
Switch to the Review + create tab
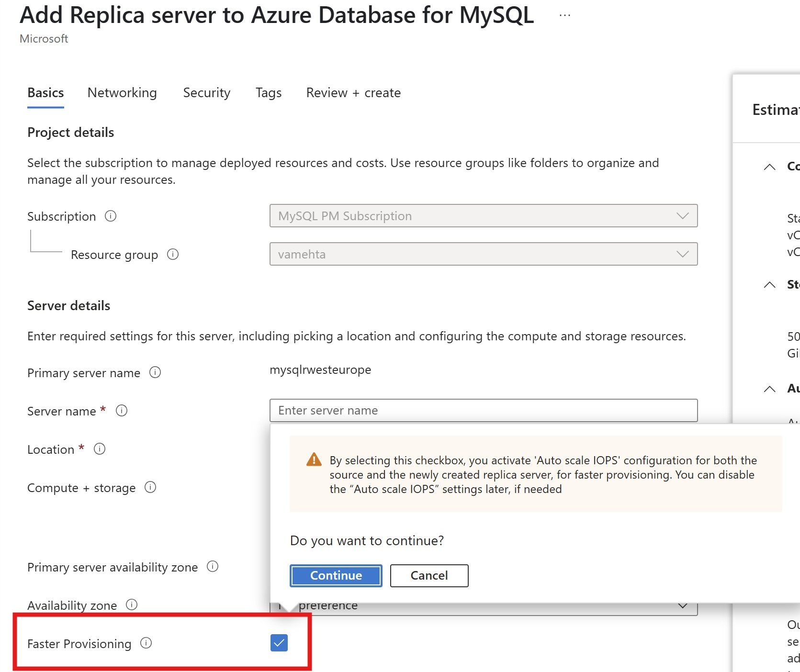click(353, 92)
